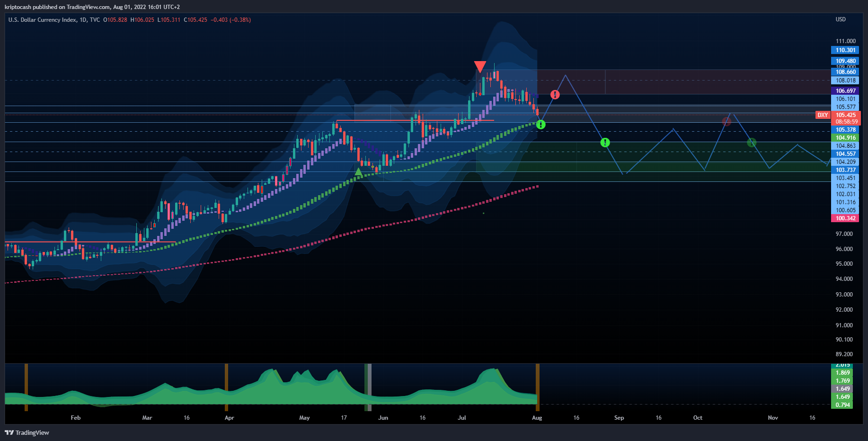Click the open value O105.828
The image size is (868, 441).
[115, 20]
